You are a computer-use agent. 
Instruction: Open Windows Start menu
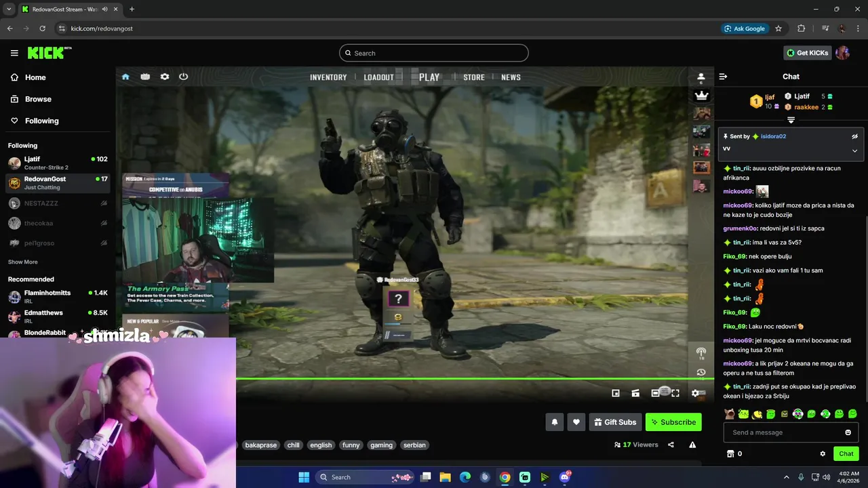(x=304, y=477)
